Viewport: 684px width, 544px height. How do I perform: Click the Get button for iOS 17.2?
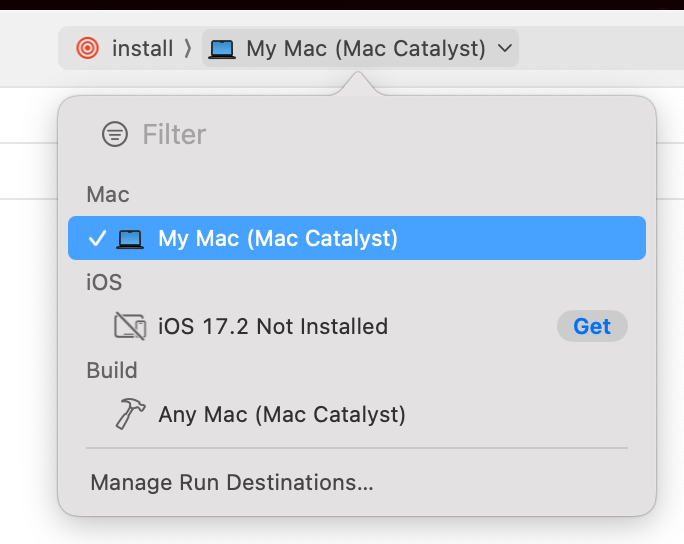point(592,326)
